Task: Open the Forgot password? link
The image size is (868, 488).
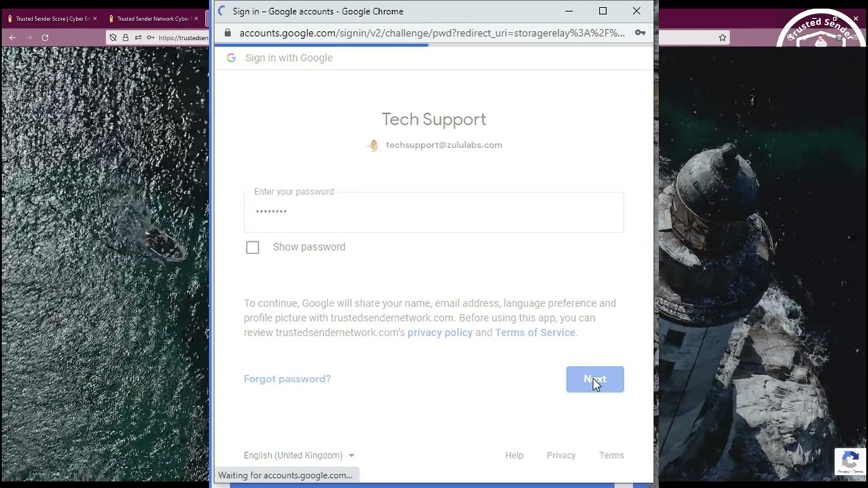Action: [x=287, y=379]
